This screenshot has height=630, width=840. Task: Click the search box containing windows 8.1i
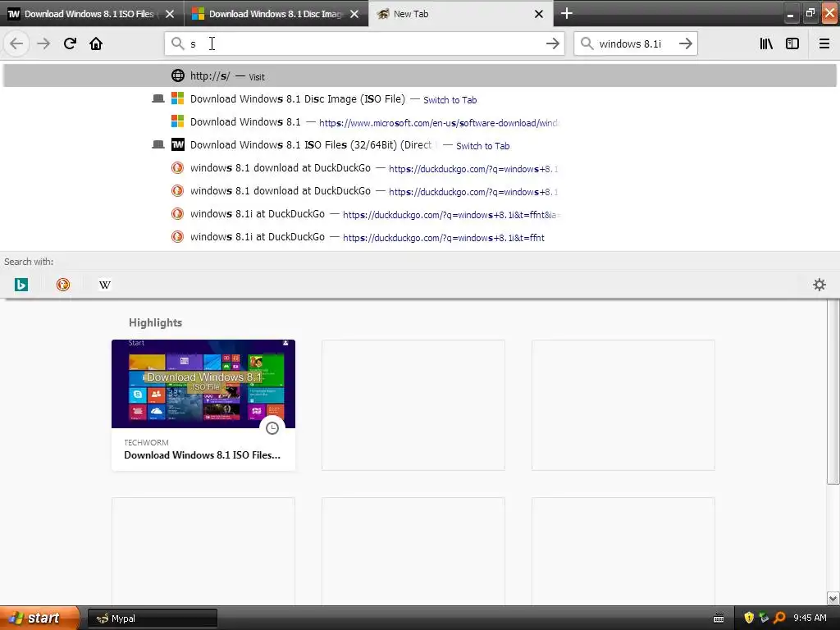635,43
